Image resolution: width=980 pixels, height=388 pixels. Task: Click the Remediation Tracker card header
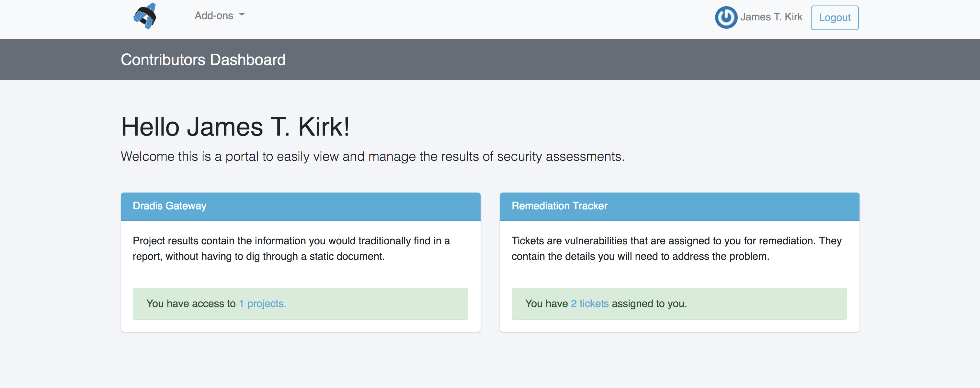679,206
